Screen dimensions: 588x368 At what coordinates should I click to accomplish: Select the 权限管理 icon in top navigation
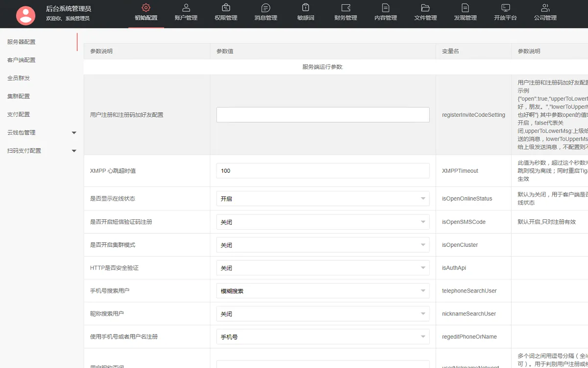225,9
